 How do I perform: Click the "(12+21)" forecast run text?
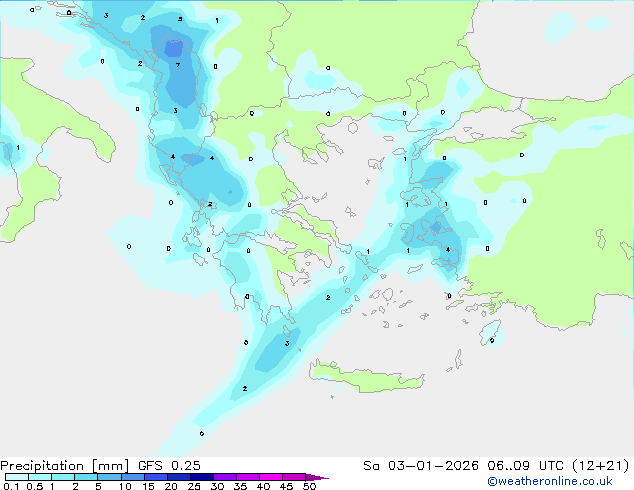601,466
